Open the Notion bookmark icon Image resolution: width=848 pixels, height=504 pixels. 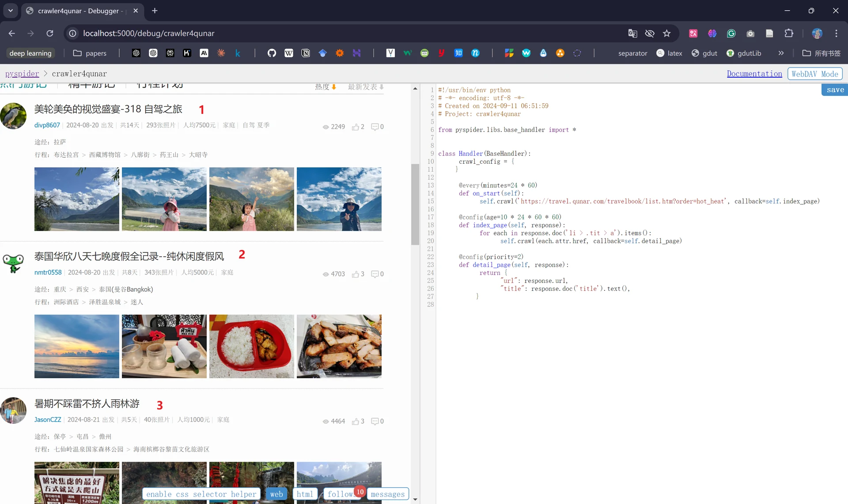pyautogui.click(x=306, y=53)
